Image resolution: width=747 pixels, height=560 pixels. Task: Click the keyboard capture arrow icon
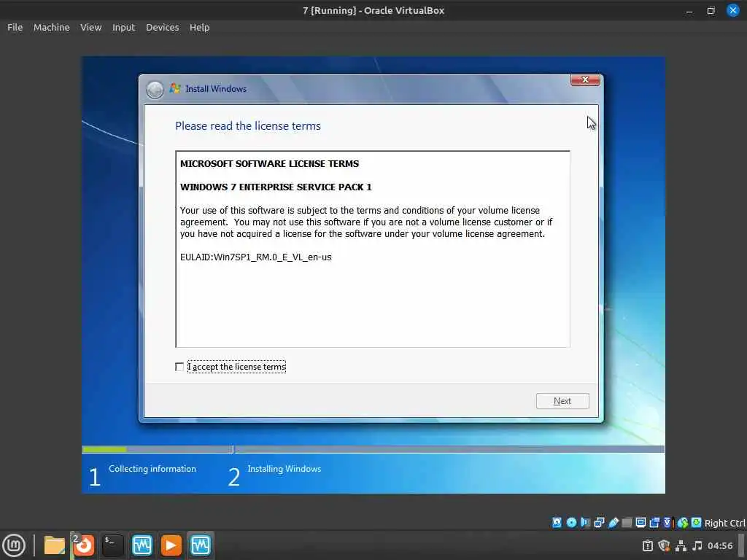point(696,523)
